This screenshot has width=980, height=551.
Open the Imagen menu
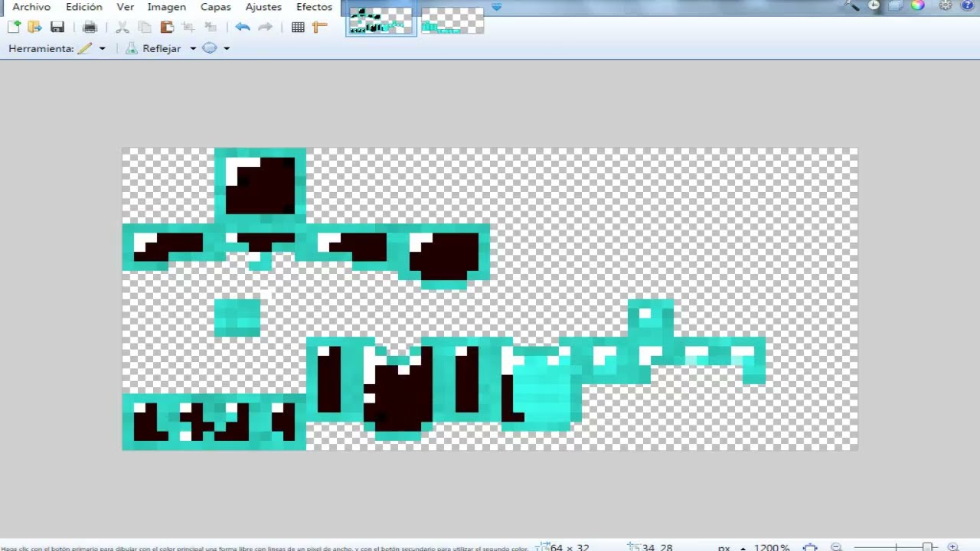pos(167,7)
